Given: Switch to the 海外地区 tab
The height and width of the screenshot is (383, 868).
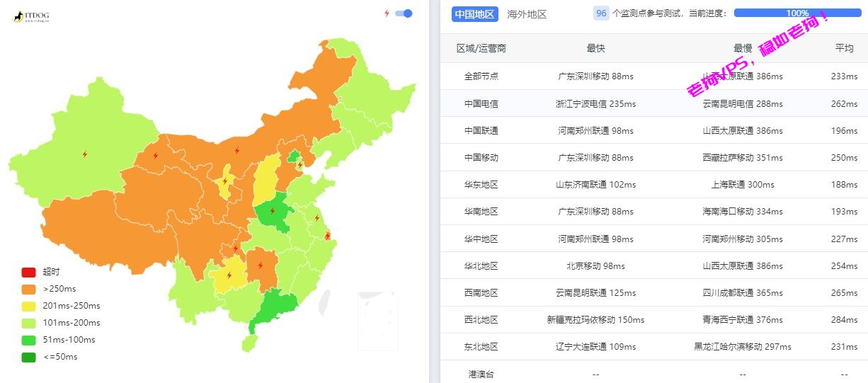Looking at the screenshot, I should point(527,14).
